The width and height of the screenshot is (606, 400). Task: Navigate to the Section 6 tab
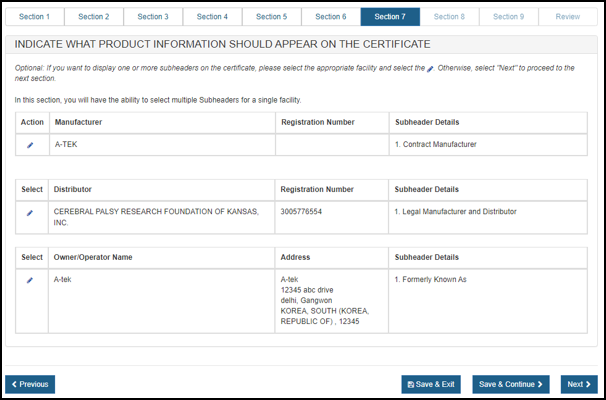pyautogui.click(x=330, y=17)
